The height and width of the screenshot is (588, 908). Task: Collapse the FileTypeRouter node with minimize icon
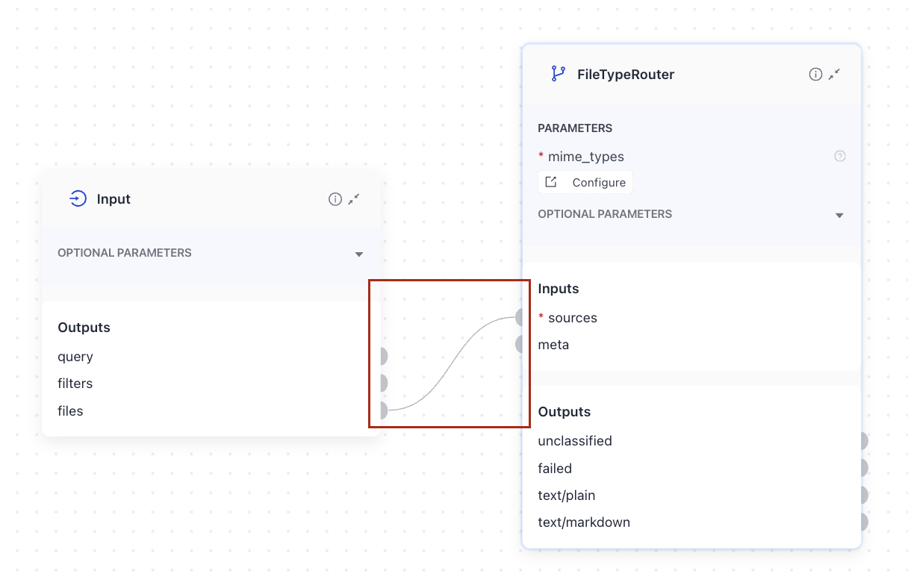coord(835,75)
